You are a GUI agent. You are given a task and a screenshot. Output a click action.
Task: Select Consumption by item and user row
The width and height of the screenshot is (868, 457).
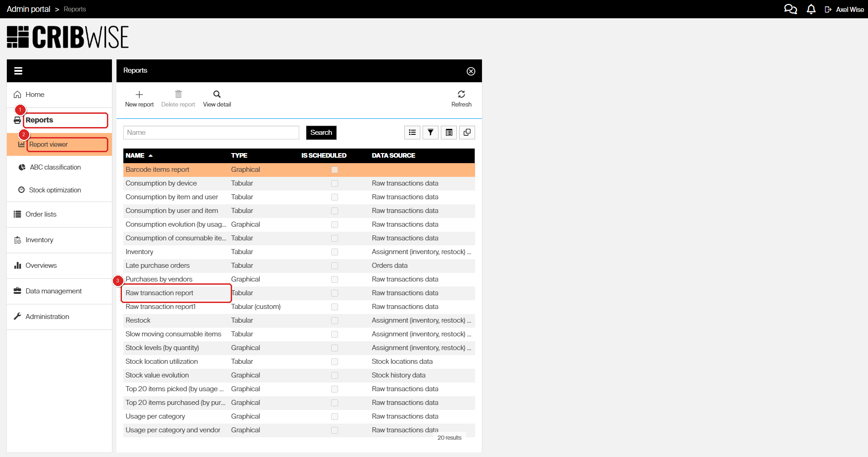[x=299, y=197]
